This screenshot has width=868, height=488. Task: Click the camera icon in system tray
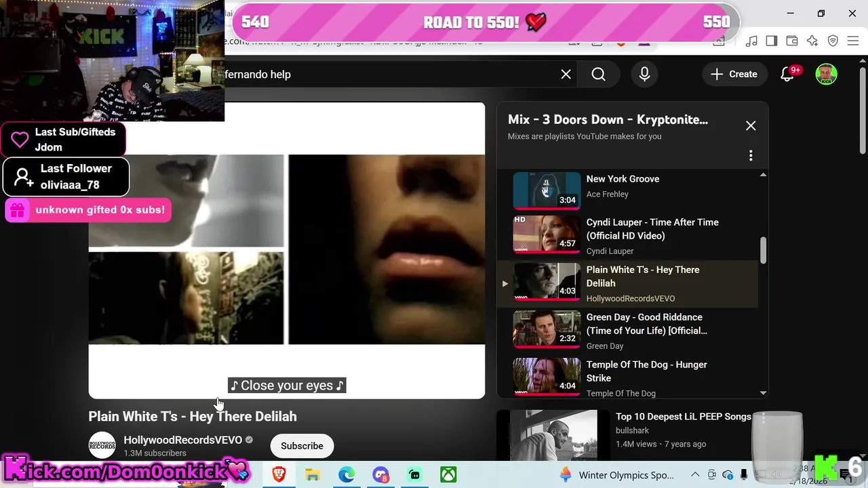[x=711, y=474]
